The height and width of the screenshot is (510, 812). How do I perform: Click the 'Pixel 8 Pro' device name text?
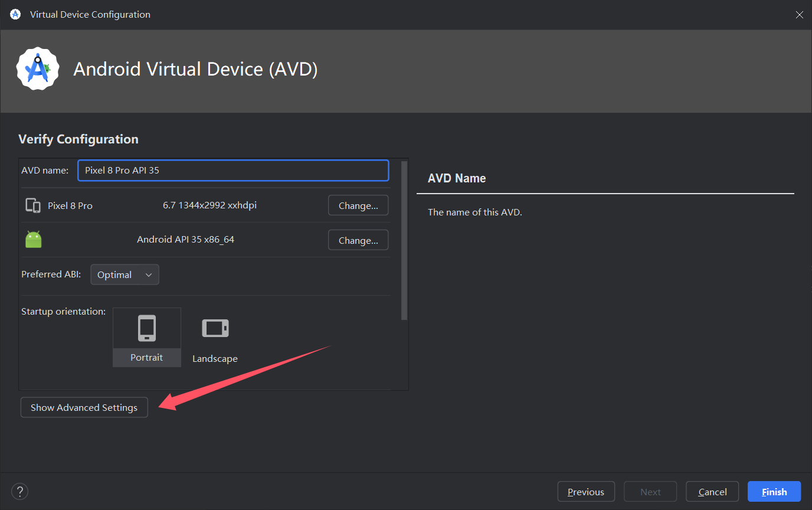coord(70,206)
